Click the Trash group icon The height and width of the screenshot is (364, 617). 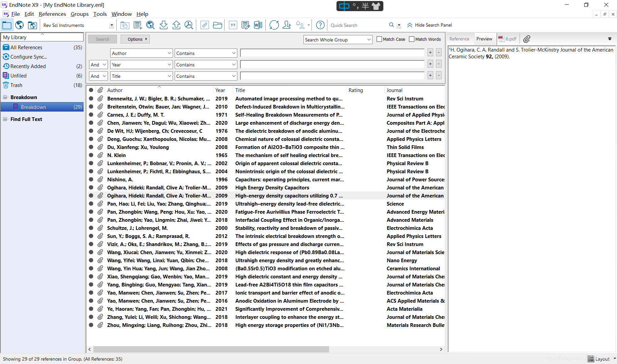pos(6,85)
